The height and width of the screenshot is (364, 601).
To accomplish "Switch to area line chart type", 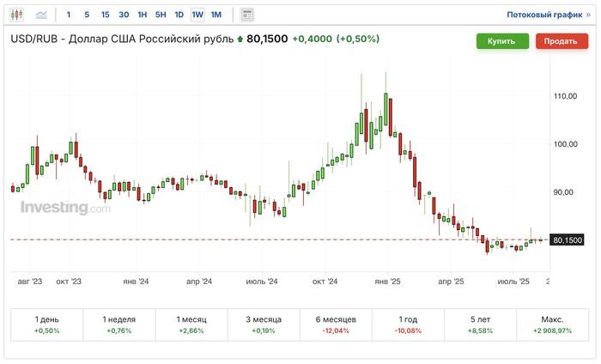I will [x=41, y=15].
